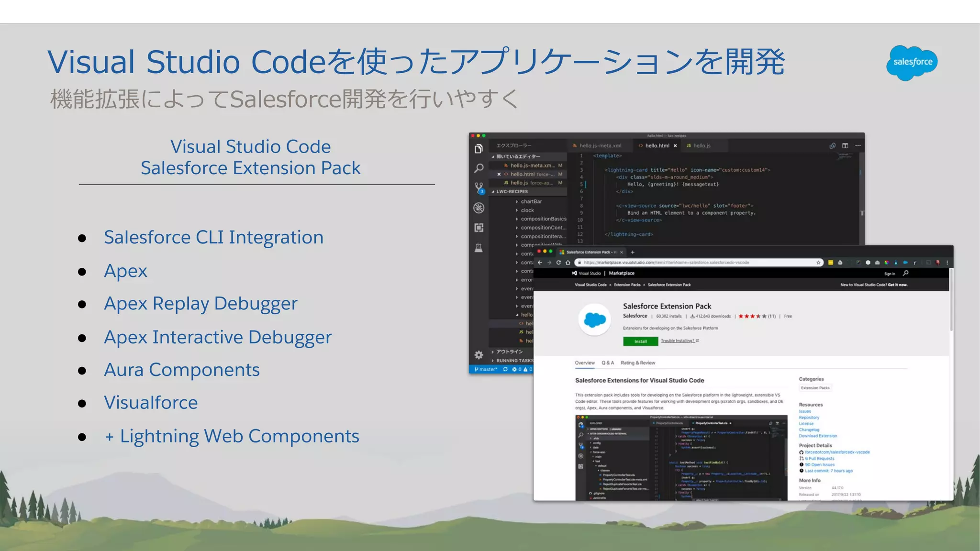Open a new browser tab with plus
This screenshot has width=980, height=551.
click(633, 252)
